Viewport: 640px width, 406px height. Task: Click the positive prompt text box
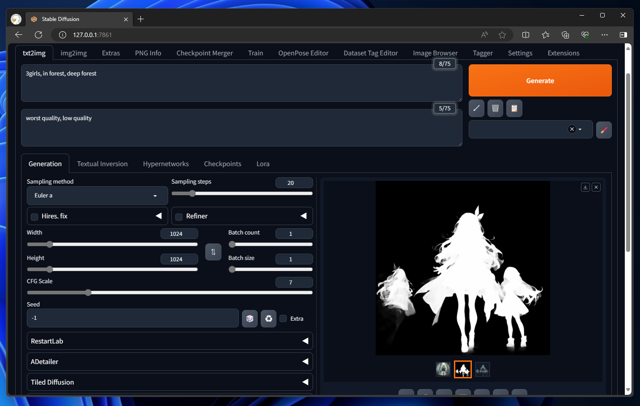tap(242, 83)
